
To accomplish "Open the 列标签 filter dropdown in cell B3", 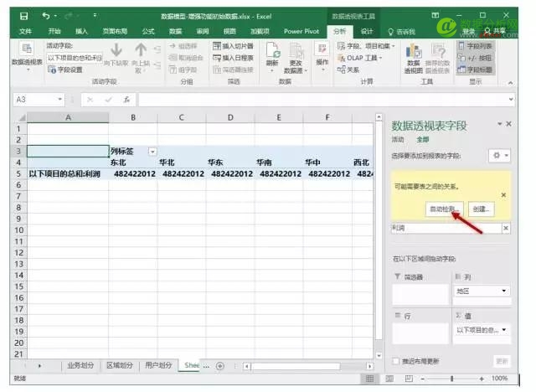I will pyautogui.click(x=152, y=152).
